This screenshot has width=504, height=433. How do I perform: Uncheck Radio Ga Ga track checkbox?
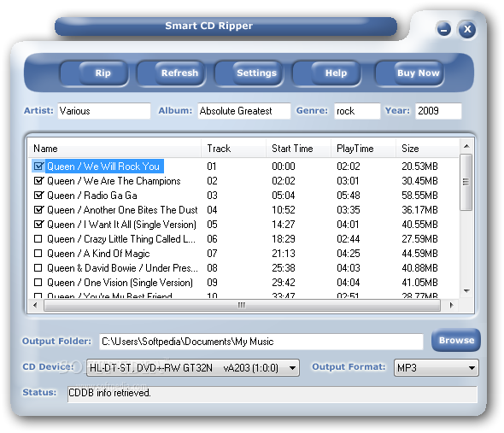pyautogui.click(x=38, y=195)
